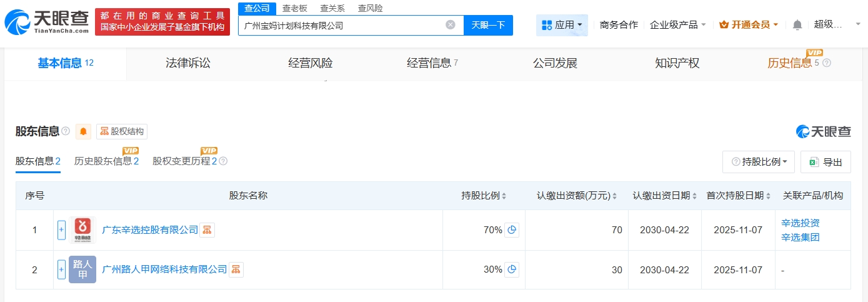Click the company name search input field

pos(341,26)
